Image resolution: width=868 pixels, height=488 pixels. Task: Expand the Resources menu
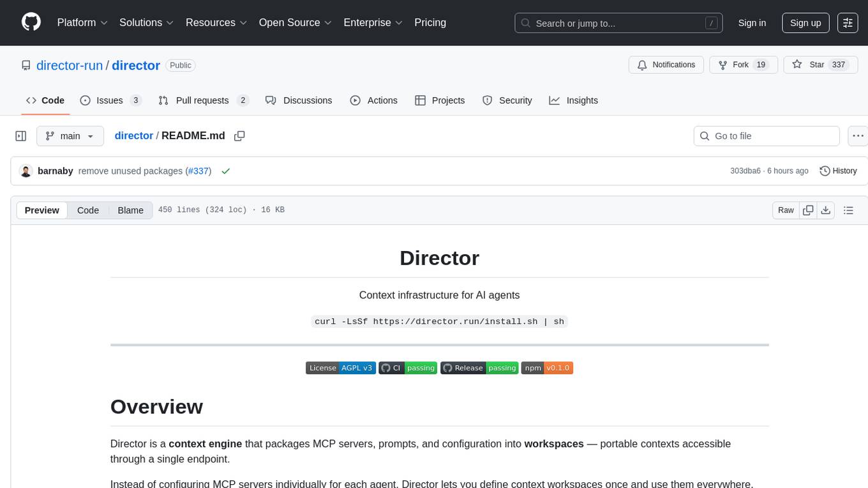point(216,22)
